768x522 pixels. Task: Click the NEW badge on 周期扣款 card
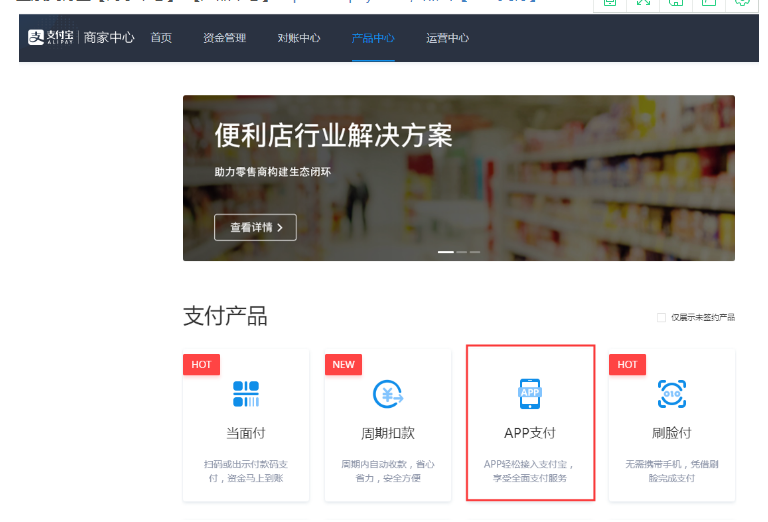(x=343, y=364)
